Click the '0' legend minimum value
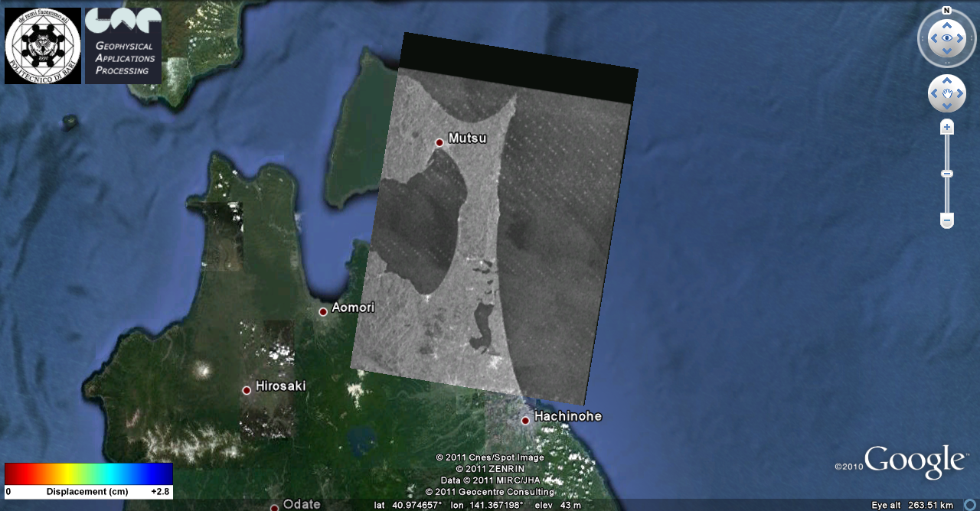 coord(8,491)
